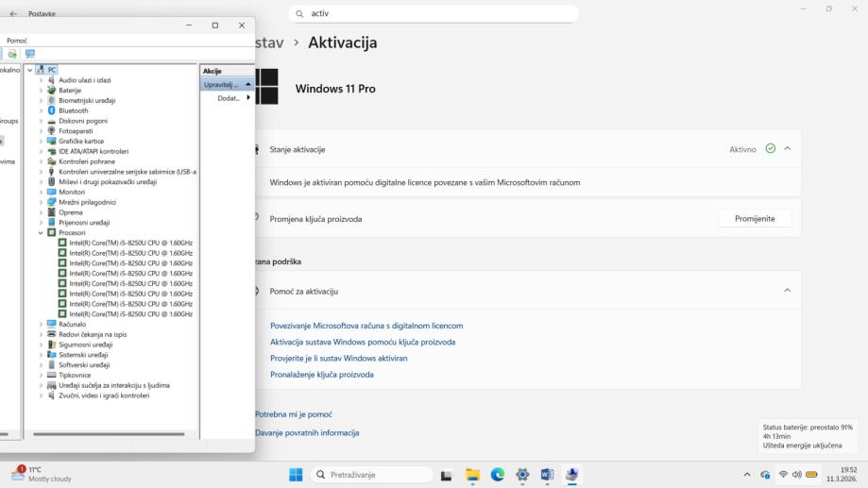Open Pronalaženje ključa proizvoda link

click(322, 375)
